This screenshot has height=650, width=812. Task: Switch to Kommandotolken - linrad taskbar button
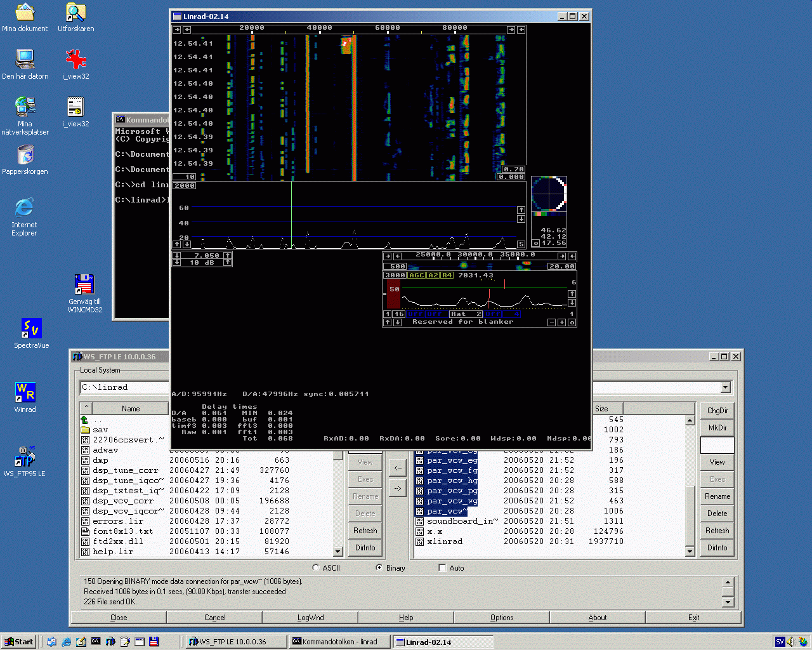pos(339,642)
